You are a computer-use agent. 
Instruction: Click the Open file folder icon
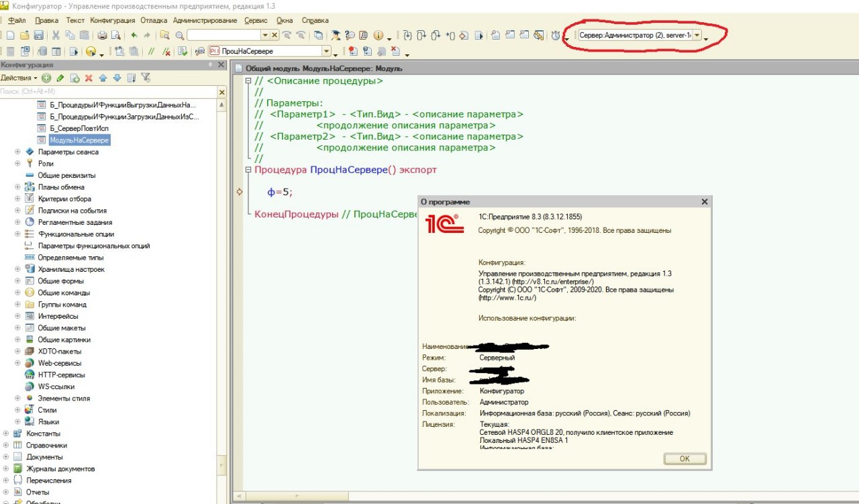(x=24, y=35)
